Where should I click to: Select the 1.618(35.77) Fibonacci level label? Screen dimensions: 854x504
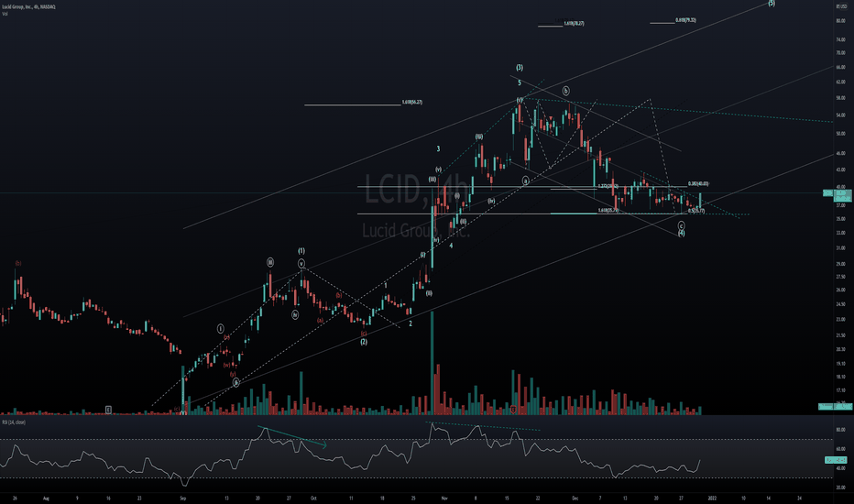coord(608,211)
